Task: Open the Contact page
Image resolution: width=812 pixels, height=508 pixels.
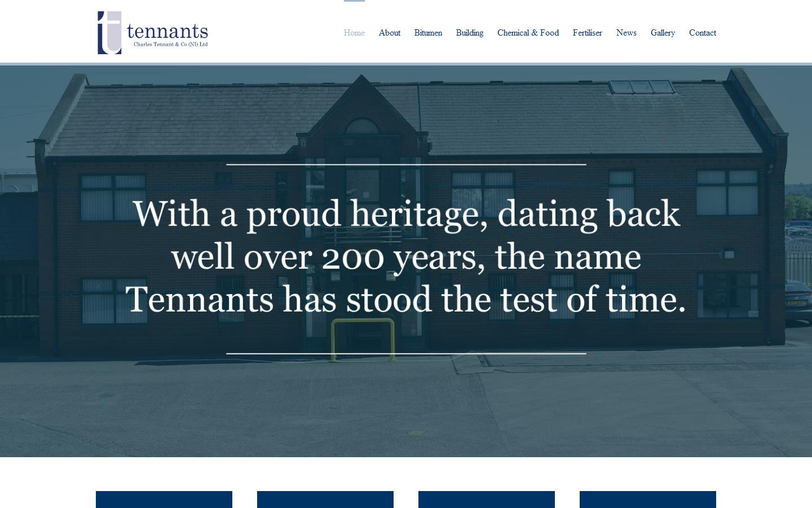Action: [x=702, y=33]
